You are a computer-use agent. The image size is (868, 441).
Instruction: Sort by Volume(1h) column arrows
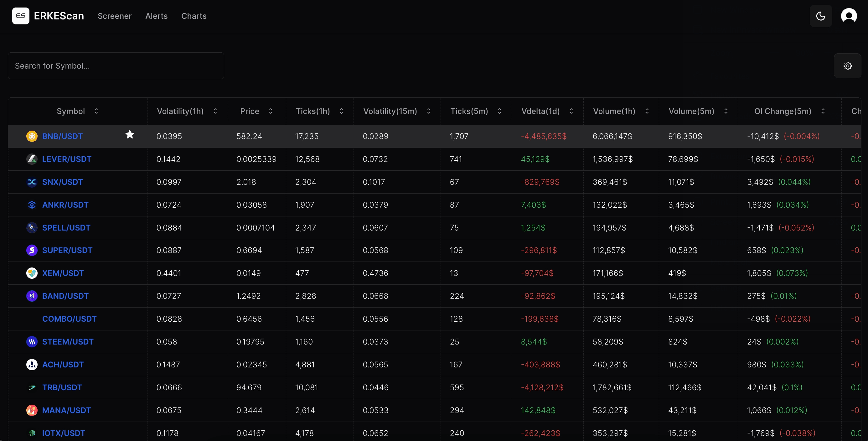click(x=647, y=111)
